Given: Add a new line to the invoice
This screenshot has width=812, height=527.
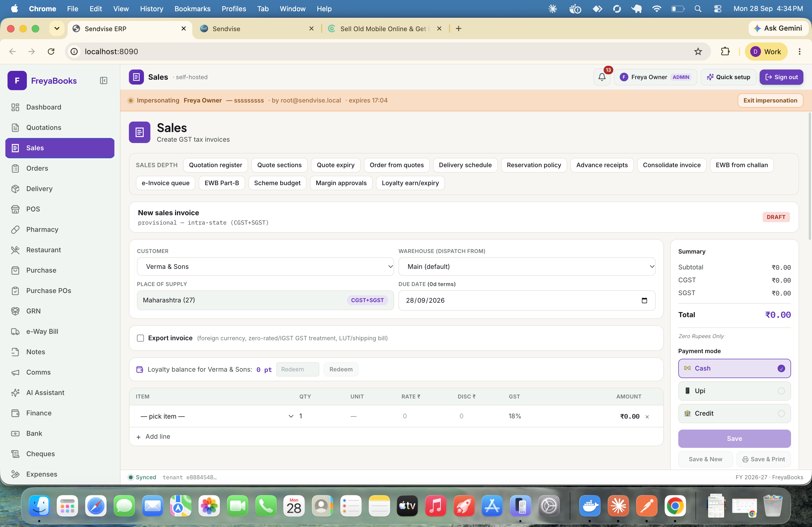Looking at the screenshot, I should coord(153,437).
